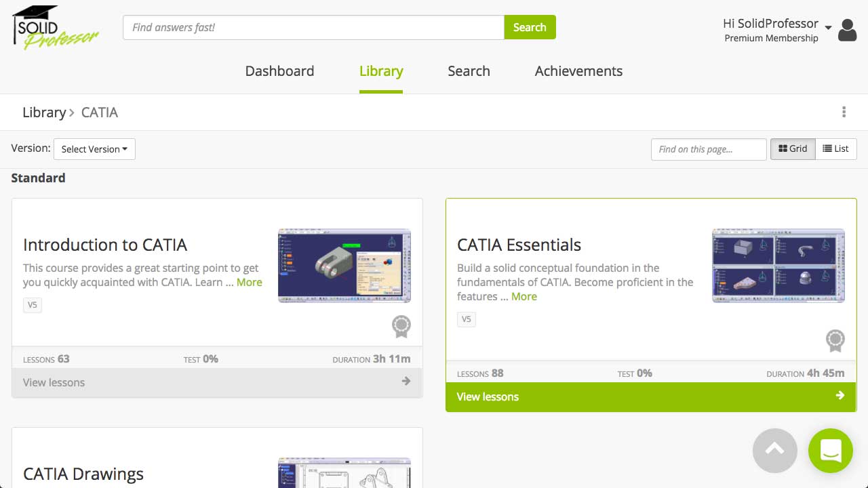The width and height of the screenshot is (868, 488).
Task: Expand the Select Version dropdown
Action: (94, 149)
